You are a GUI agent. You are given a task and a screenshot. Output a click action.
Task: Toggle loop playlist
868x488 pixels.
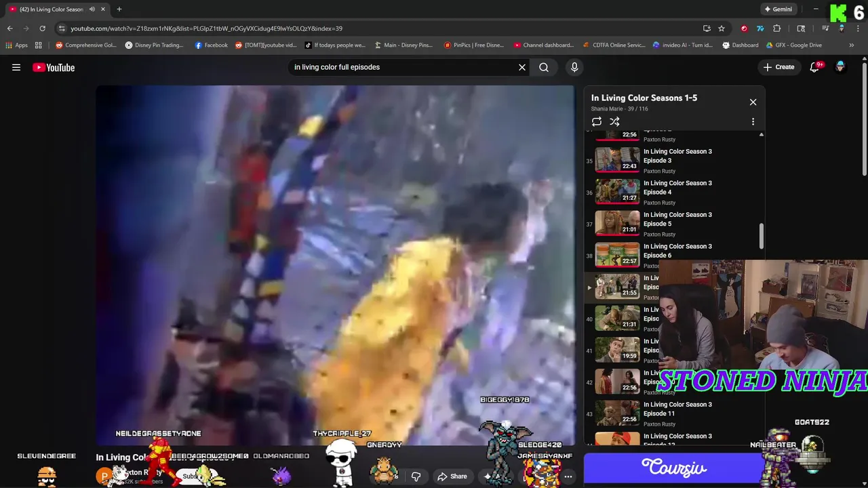(597, 122)
